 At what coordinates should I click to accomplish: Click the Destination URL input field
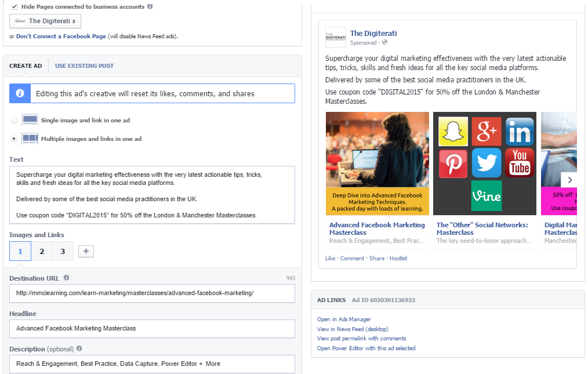[x=153, y=293]
